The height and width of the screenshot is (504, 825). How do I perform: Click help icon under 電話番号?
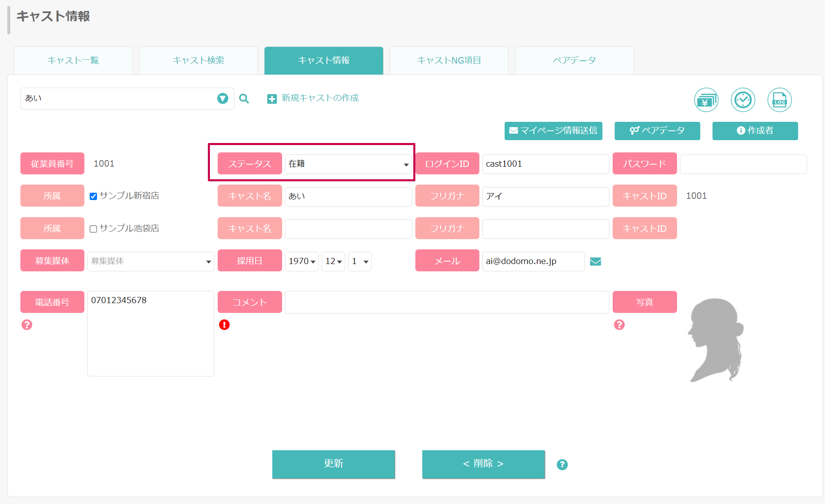(x=27, y=325)
